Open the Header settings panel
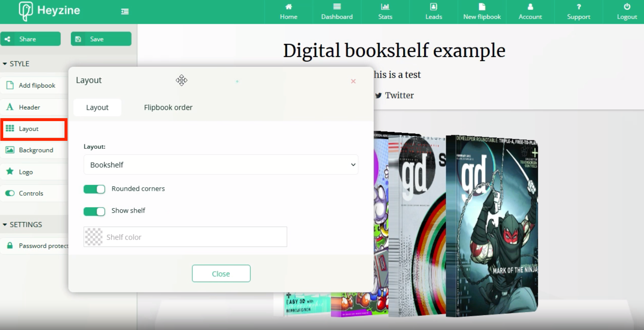 [29, 107]
